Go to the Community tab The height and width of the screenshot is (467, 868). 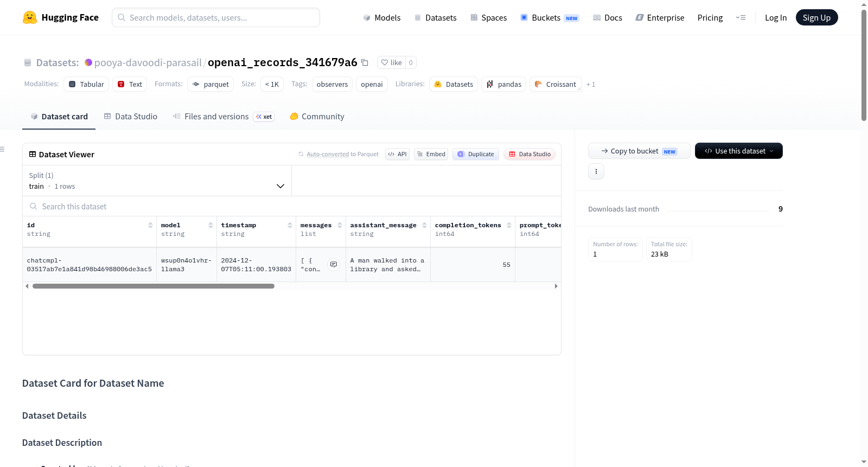[x=317, y=117]
